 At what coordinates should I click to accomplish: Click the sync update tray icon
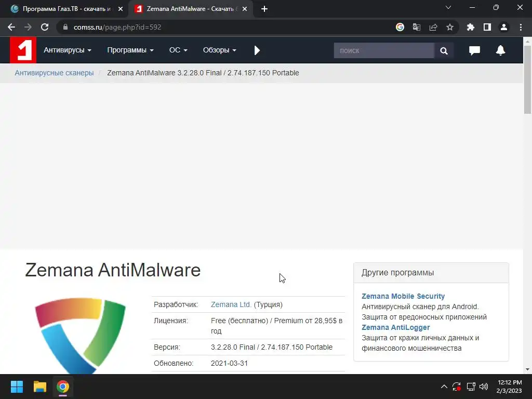(x=457, y=387)
